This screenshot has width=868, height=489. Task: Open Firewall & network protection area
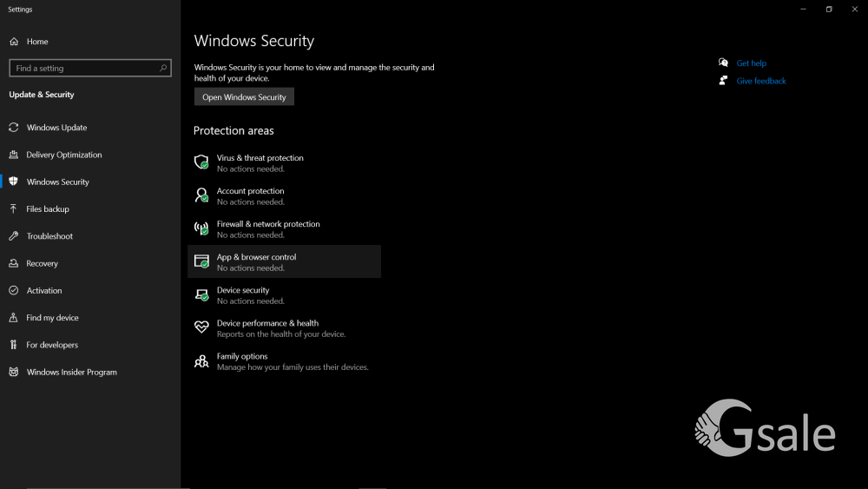tap(284, 229)
